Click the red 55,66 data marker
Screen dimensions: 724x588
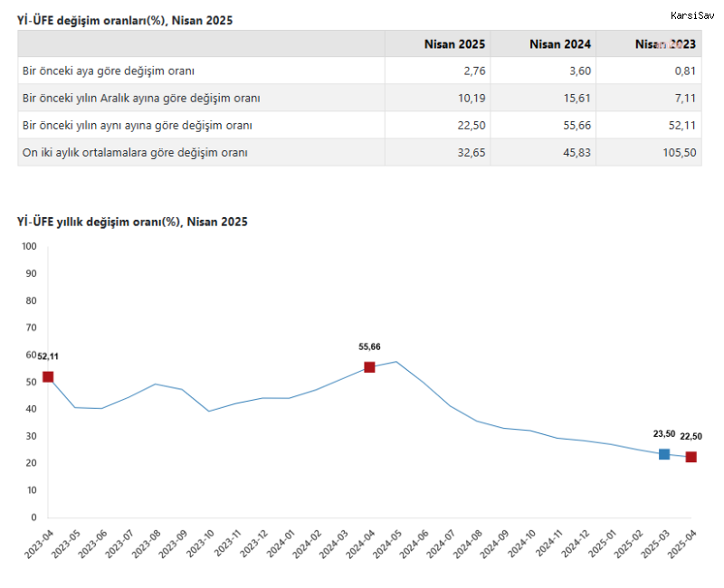pyautogui.click(x=369, y=366)
